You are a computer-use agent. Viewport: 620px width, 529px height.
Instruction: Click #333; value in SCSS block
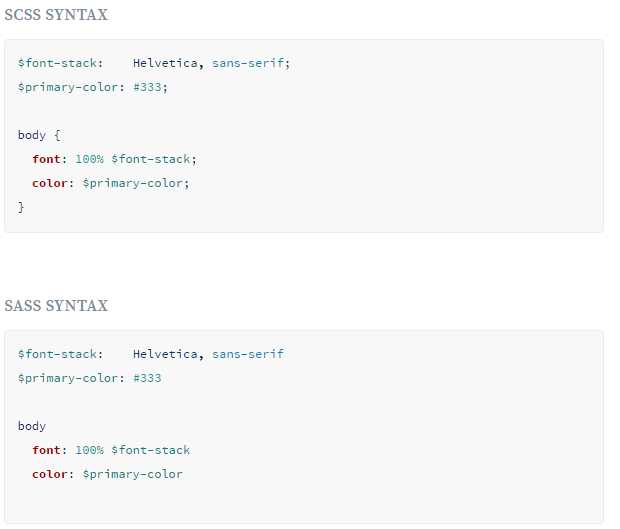(x=150, y=87)
